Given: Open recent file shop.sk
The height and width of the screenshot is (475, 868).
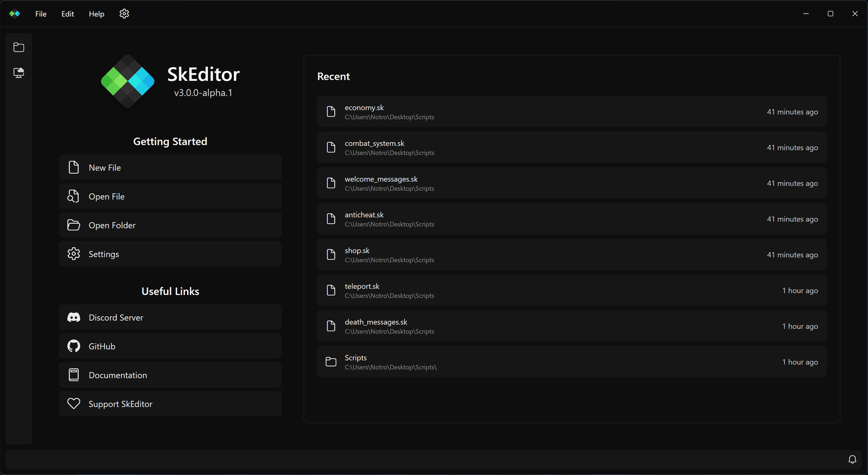Looking at the screenshot, I should [572, 255].
